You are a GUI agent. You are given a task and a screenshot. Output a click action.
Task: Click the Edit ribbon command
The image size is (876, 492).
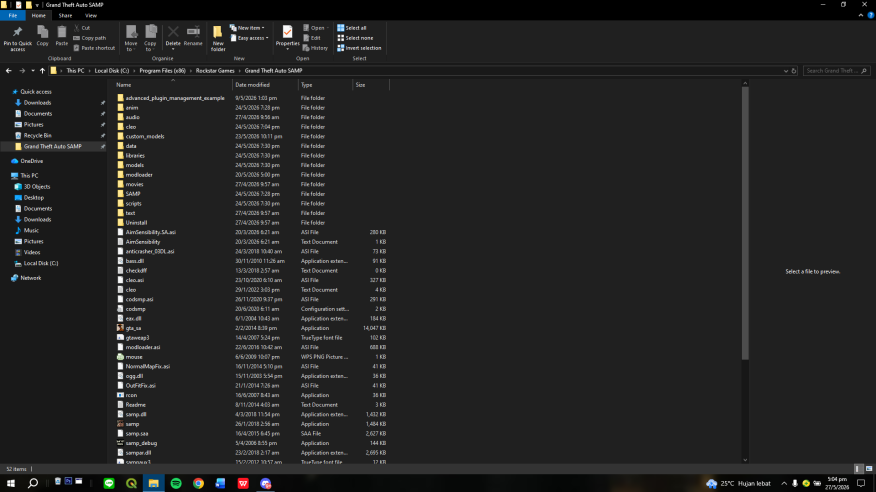click(312, 38)
